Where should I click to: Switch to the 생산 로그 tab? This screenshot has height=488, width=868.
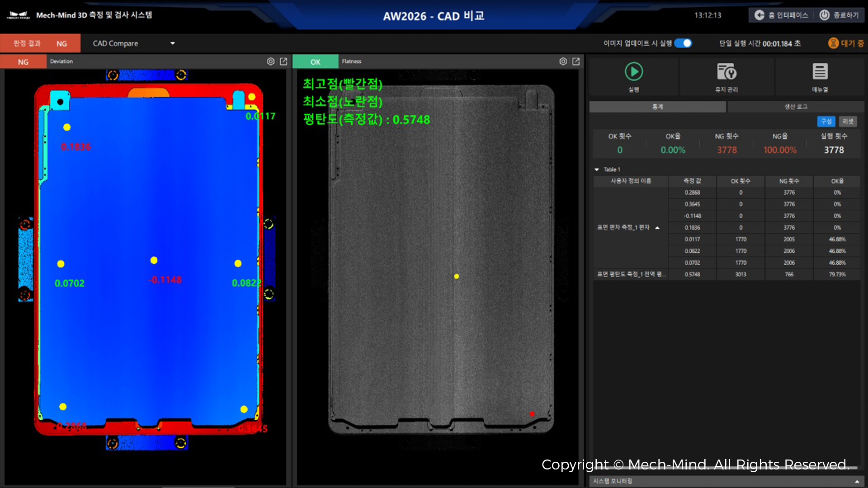[x=796, y=107]
